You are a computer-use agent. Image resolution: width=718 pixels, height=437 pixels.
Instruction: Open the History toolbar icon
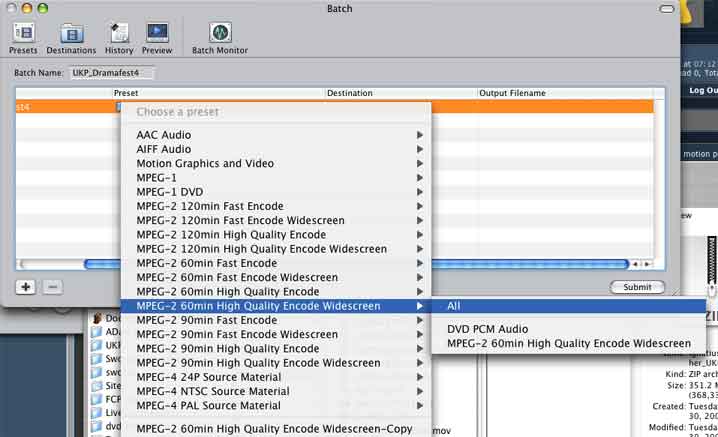tap(119, 38)
